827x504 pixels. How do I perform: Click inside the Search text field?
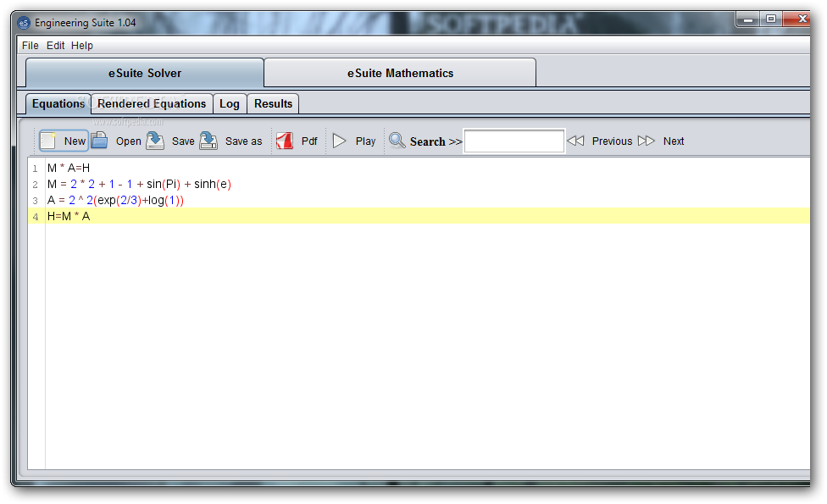(514, 141)
